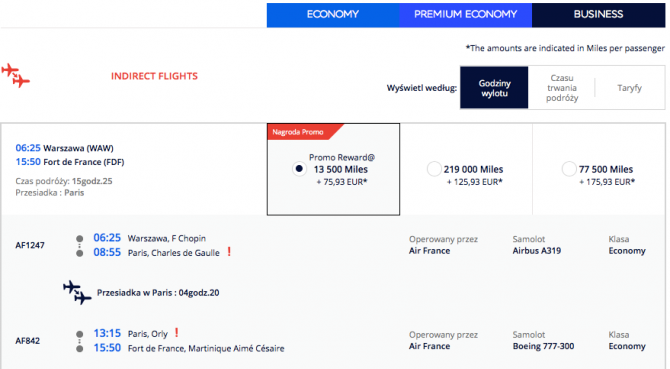Viewport: 670px width, 369px height.
Task: Collapse the Warszawa to Fort de France summary
Action: tap(134, 170)
